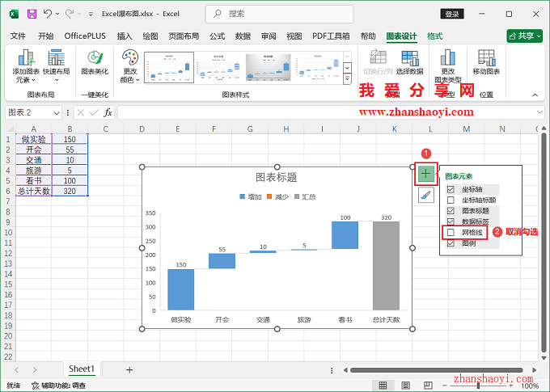550x392 pixels.
Task: Switch to the 插入 ribbon tab
Action: coord(125,36)
